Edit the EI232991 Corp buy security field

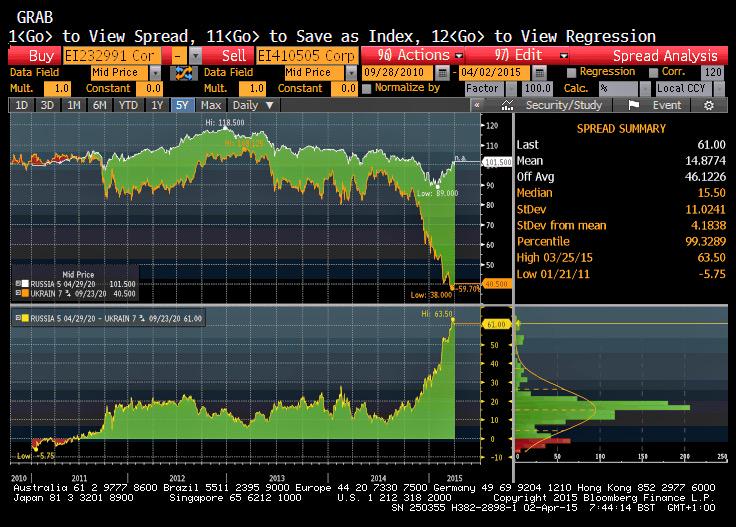[x=112, y=56]
